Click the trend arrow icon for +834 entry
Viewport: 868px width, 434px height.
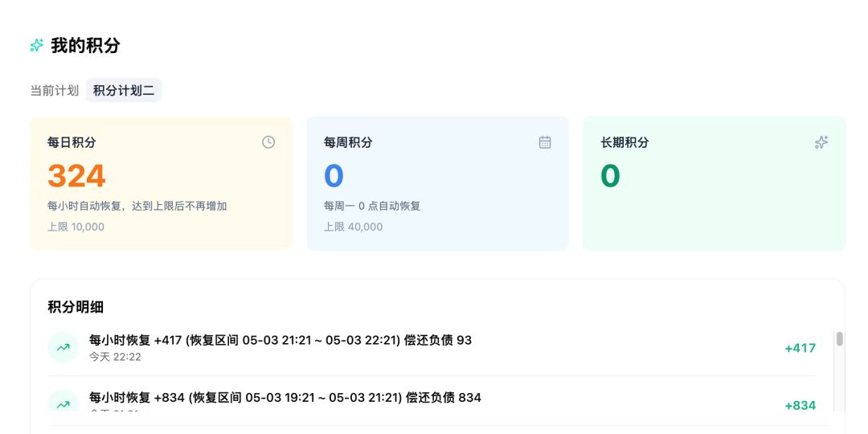pos(63,404)
